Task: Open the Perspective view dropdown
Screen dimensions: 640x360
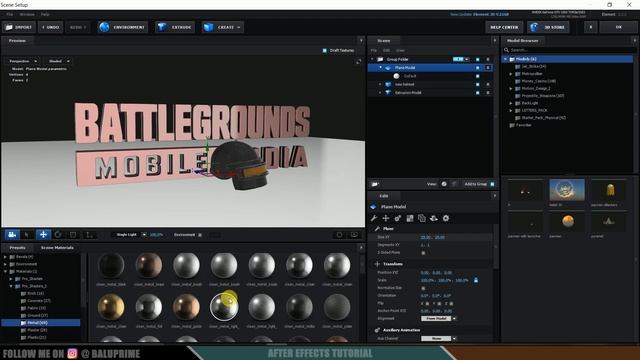Action: pos(23,61)
